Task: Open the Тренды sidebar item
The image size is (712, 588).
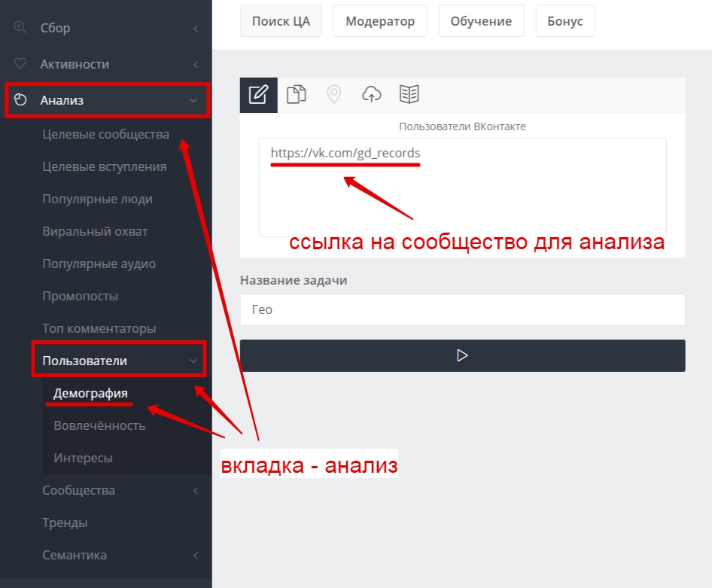Action: 65,522
